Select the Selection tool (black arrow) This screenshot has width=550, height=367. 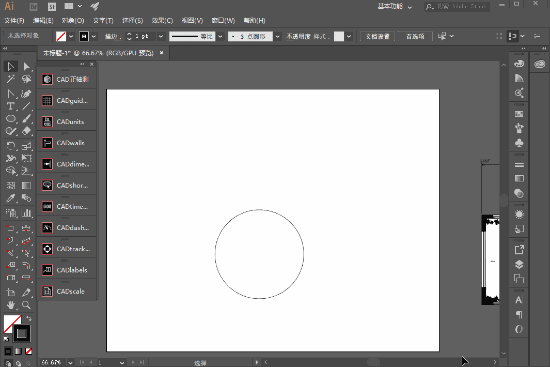[x=11, y=66]
